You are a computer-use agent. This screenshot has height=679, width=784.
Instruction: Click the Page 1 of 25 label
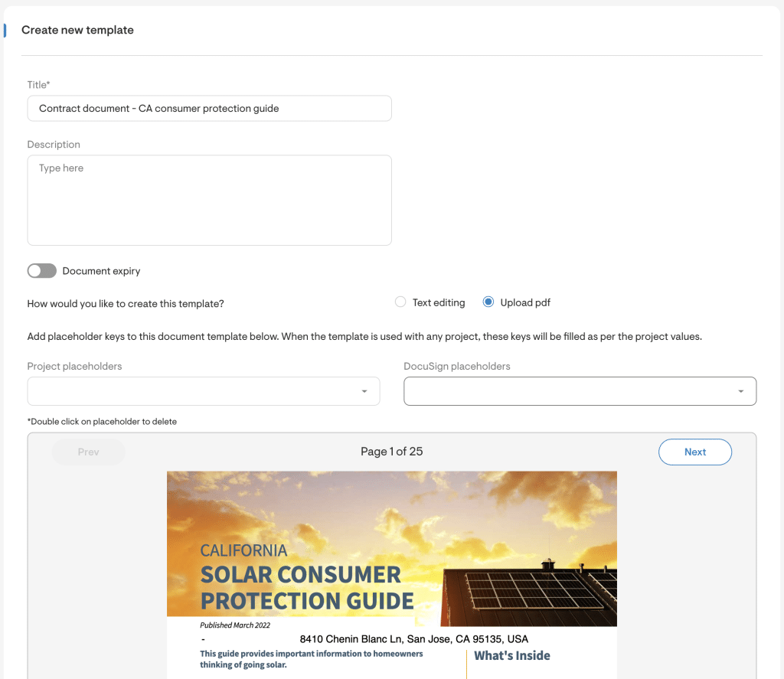point(391,451)
